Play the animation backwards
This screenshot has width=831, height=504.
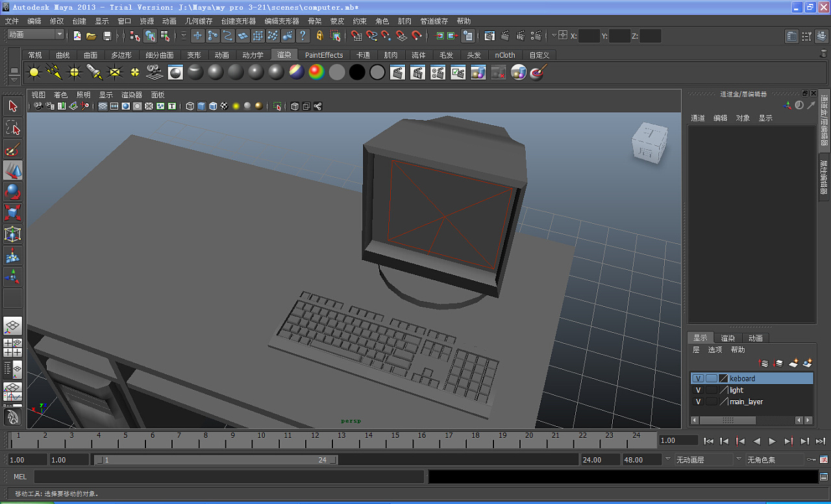tap(756, 441)
